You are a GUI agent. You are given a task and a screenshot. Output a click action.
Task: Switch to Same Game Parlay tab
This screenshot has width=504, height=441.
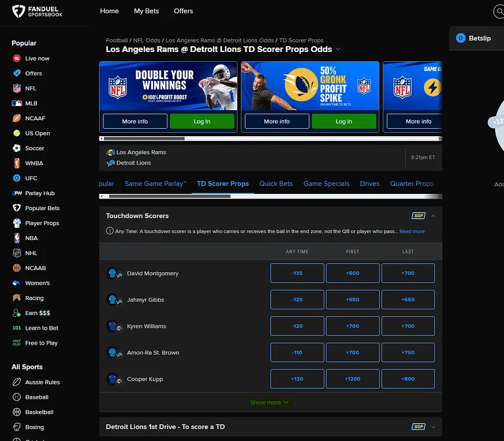[x=155, y=184]
